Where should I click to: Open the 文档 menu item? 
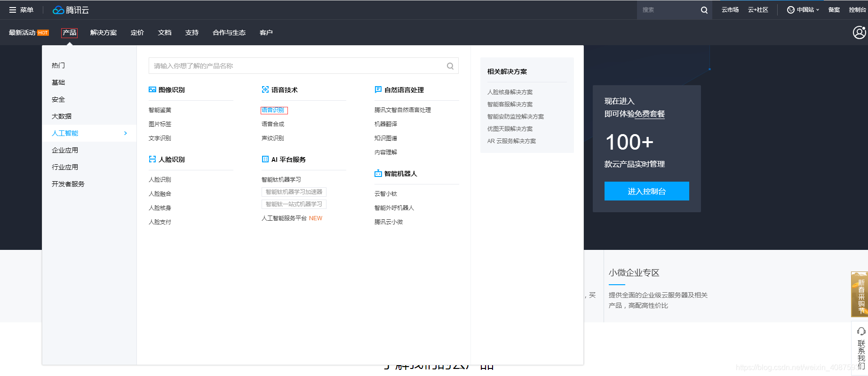tap(165, 32)
